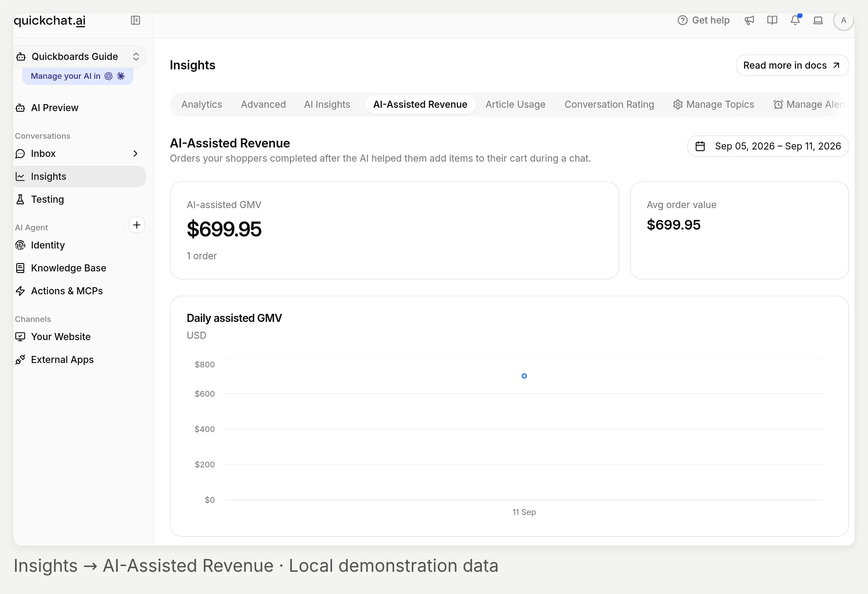Open Knowledge Base section
This screenshot has height=594, width=868.
(80, 268)
